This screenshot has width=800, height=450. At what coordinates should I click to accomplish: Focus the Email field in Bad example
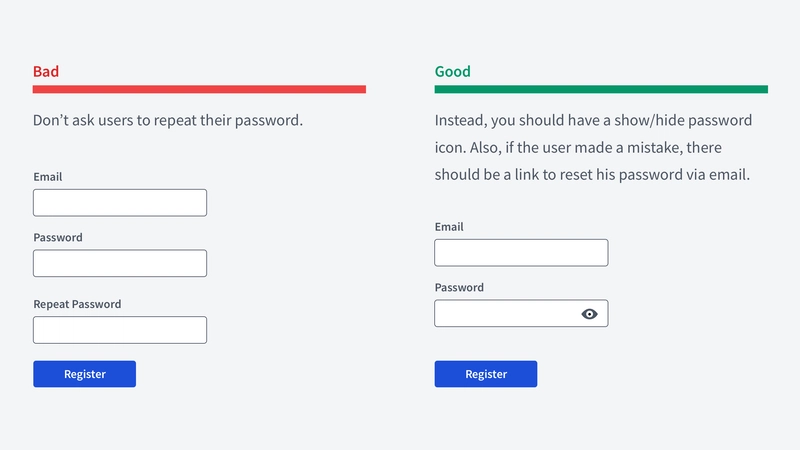[120, 203]
